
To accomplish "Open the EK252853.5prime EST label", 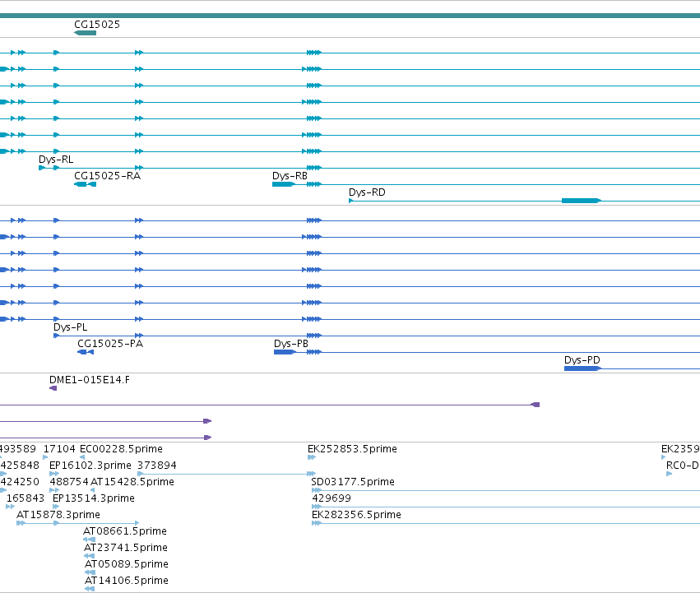I will 352,449.
